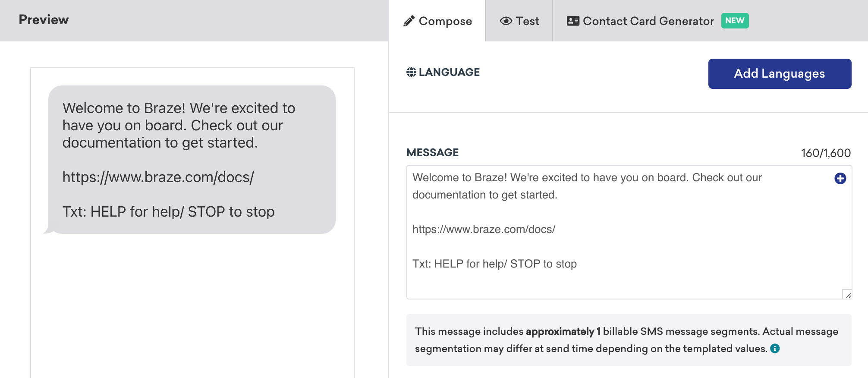Click the docs URL in preview bubble

pos(158,177)
